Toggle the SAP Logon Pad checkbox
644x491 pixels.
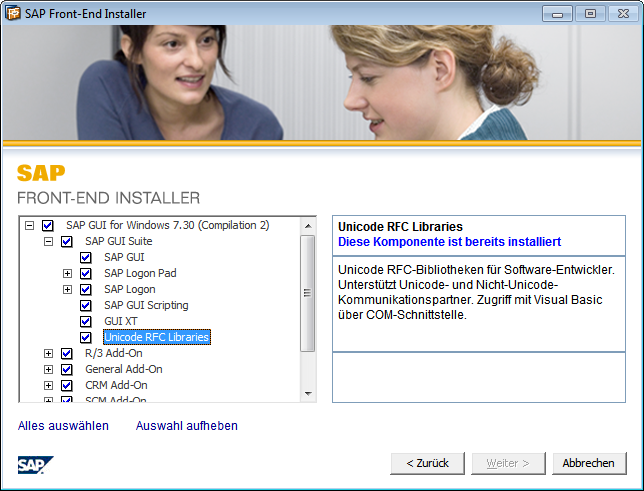click(x=85, y=274)
